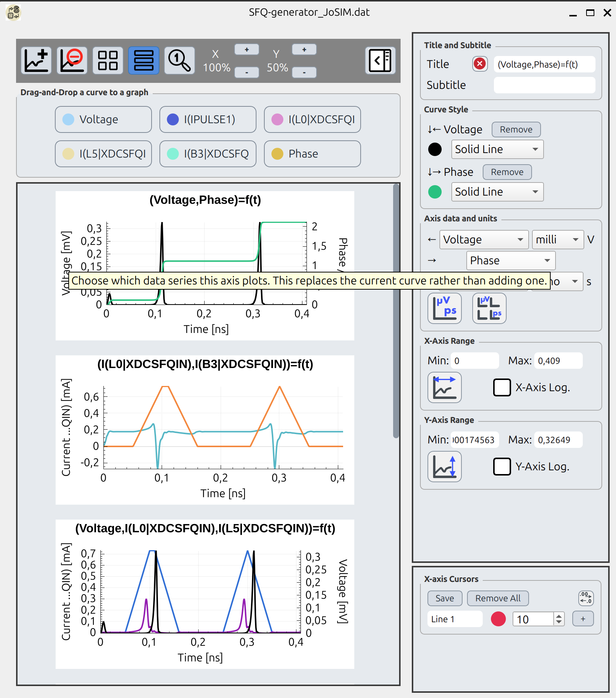The width and height of the screenshot is (616, 698).
Task: Select the I(L0|XDCSFQI curve chip
Action: click(312, 119)
